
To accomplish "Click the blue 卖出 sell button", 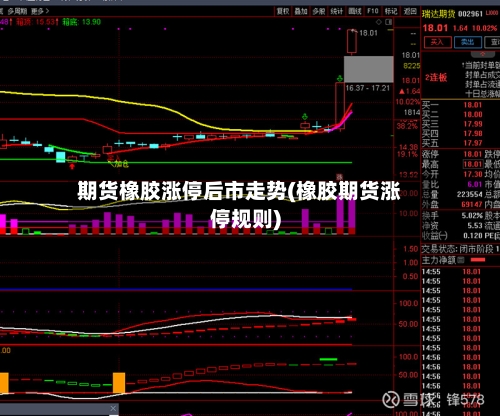I will (x=468, y=42).
